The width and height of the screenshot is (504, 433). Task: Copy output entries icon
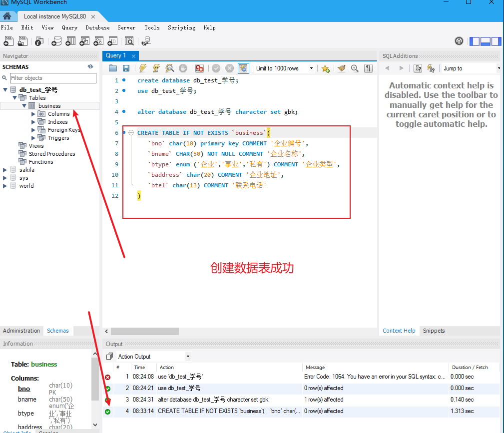[x=109, y=356]
